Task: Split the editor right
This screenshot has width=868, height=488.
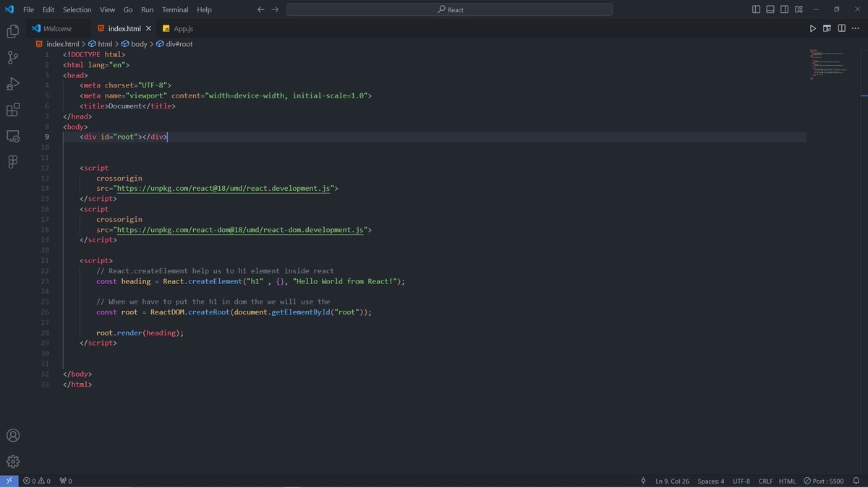Action: pyautogui.click(x=841, y=28)
